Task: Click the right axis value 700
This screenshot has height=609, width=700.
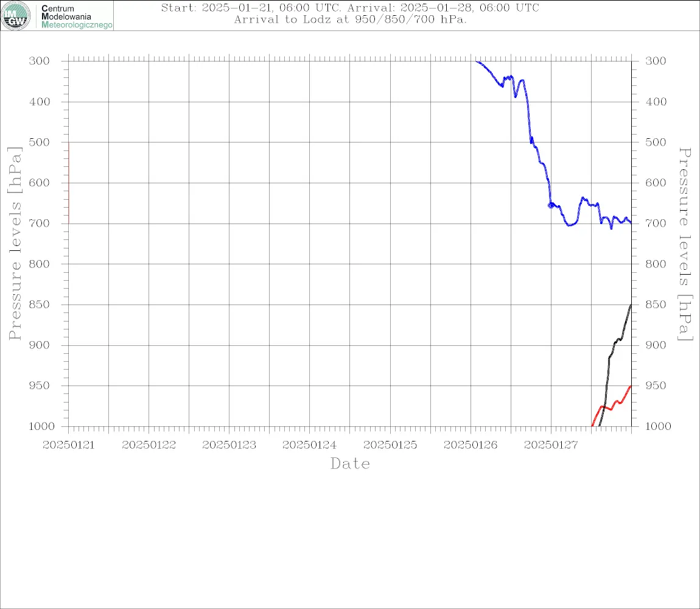Action: click(656, 223)
